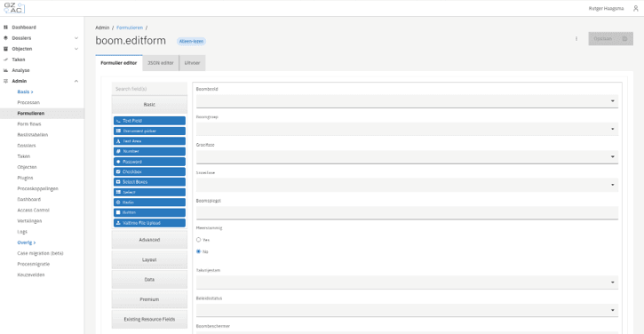The width and height of the screenshot is (644, 334).
Task: Select the No radio button
Action: [198, 251]
